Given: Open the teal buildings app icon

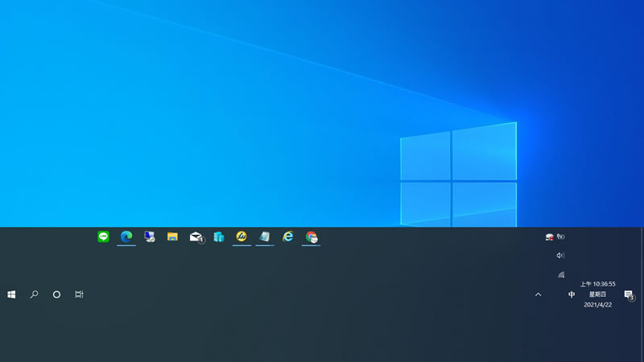Looking at the screenshot, I should tap(219, 237).
